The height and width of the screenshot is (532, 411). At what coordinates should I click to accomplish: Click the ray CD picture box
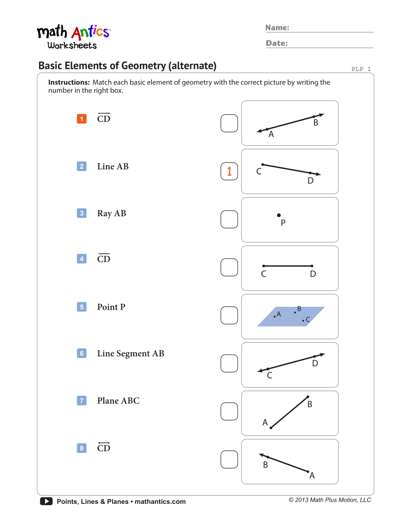[290, 171]
